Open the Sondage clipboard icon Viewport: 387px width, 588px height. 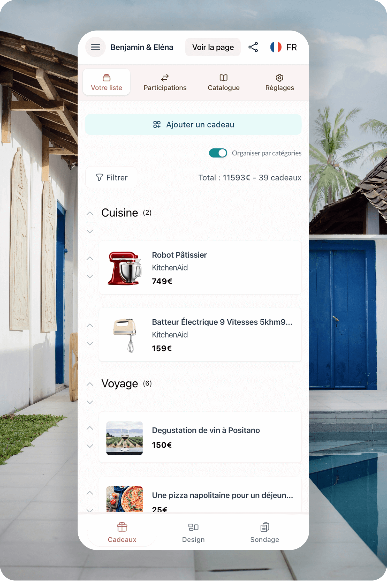265,527
